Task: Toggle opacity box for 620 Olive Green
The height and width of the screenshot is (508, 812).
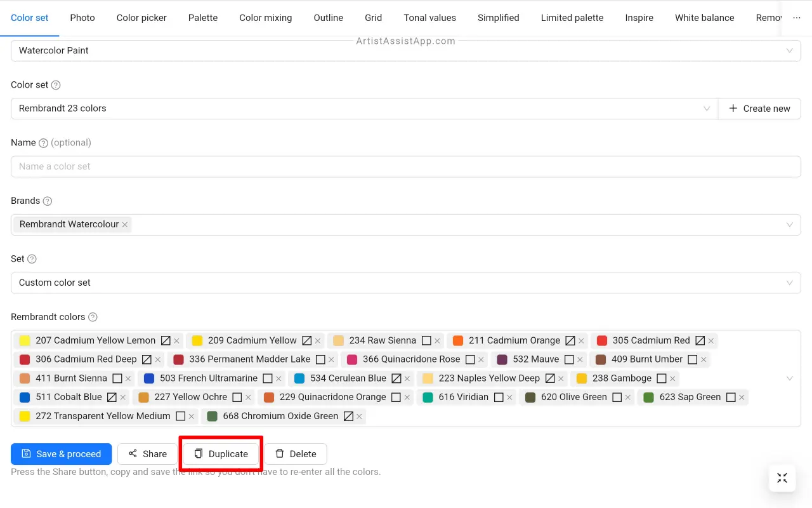Action: click(x=617, y=398)
